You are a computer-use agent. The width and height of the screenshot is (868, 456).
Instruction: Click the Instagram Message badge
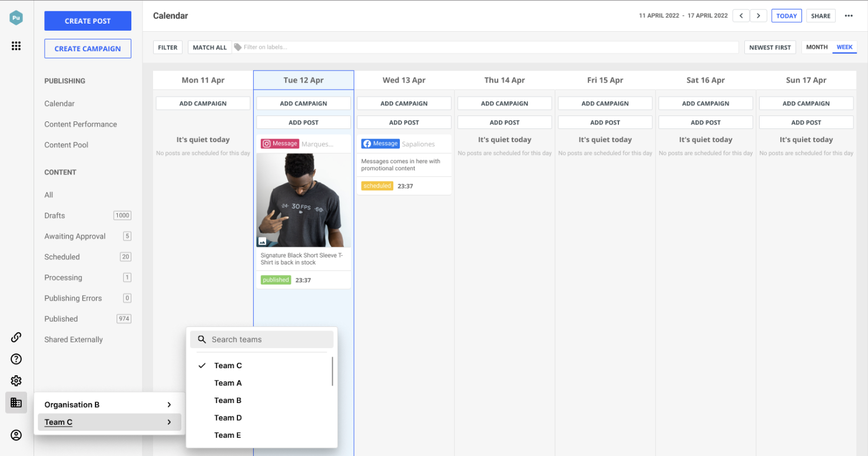click(x=280, y=144)
